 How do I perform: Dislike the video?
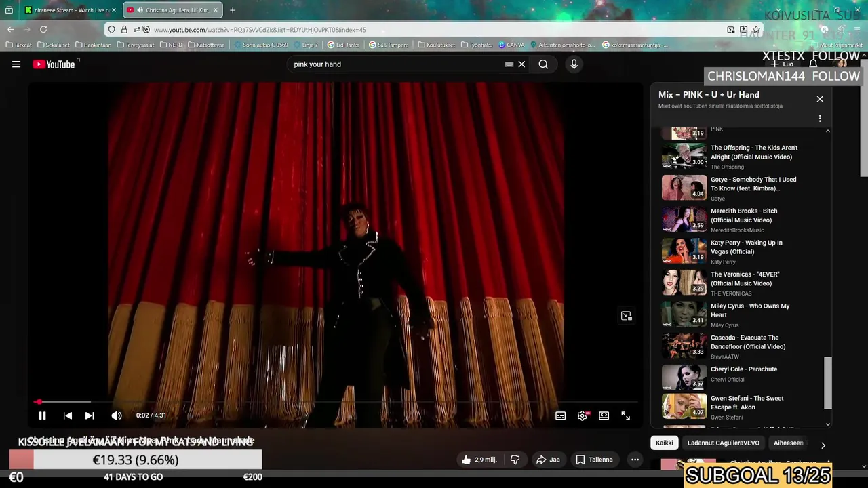click(x=515, y=460)
